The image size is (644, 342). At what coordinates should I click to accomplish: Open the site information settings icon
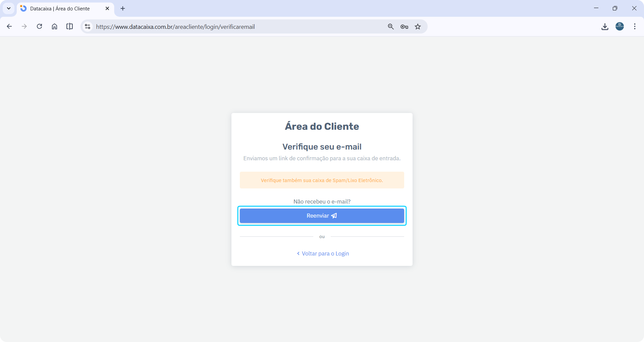pos(87,26)
